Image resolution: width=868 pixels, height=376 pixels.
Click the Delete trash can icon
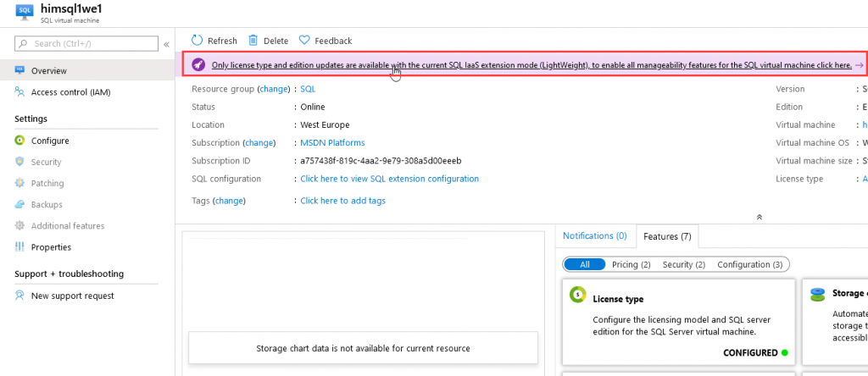[x=253, y=41]
